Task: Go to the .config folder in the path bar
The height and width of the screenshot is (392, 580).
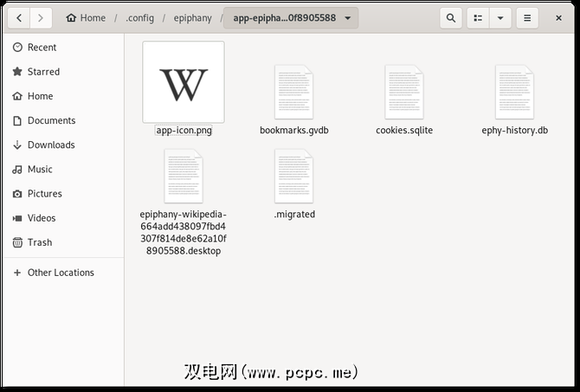Action: (140, 18)
